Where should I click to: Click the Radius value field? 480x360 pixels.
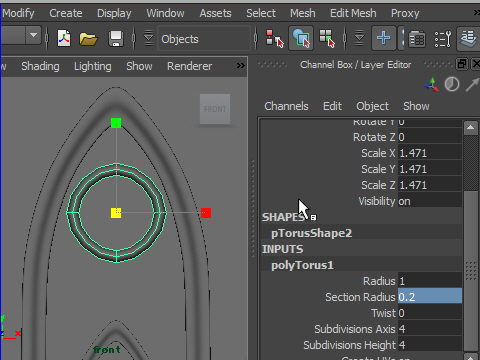pos(430,281)
